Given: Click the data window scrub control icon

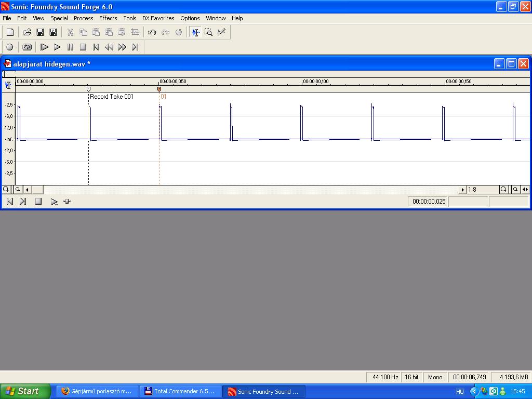Looking at the screenshot, I should [67, 202].
